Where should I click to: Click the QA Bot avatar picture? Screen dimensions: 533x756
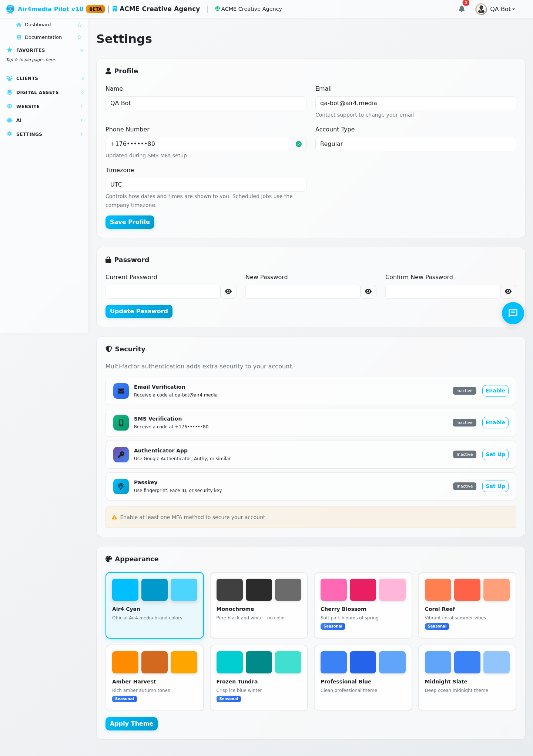click(x=481, y=9)
